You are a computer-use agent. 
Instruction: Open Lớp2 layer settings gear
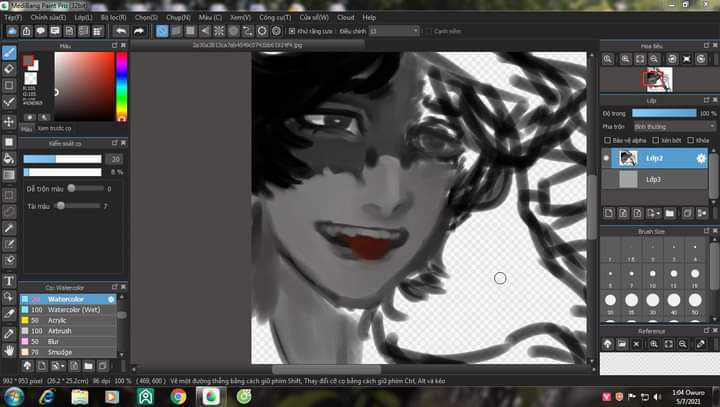tap(701, 158)
